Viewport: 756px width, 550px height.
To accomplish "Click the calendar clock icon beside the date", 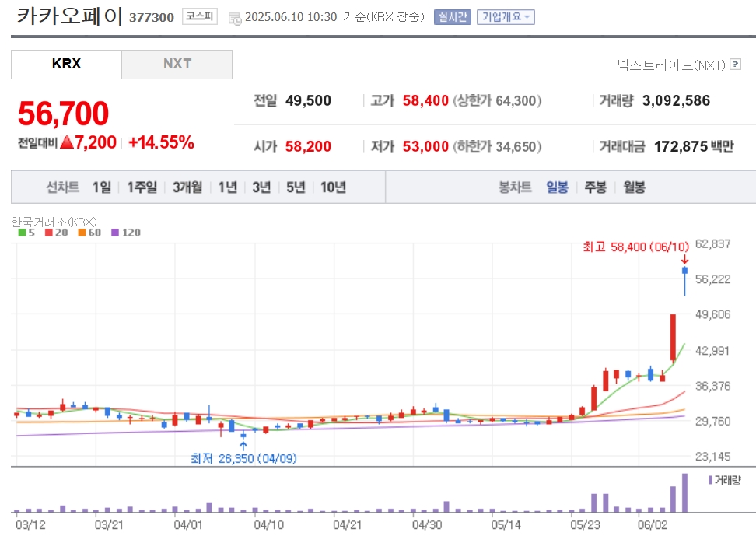I will point(235,19).
